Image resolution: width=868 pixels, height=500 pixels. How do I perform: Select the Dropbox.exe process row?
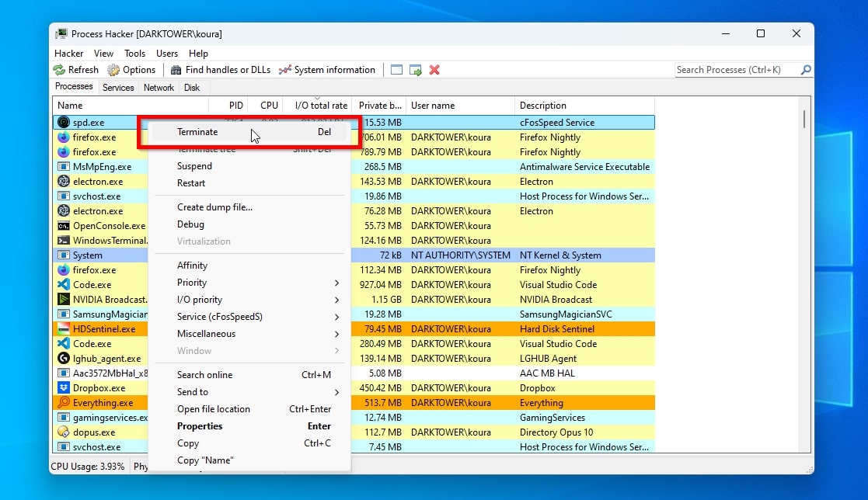coord(99,388)
